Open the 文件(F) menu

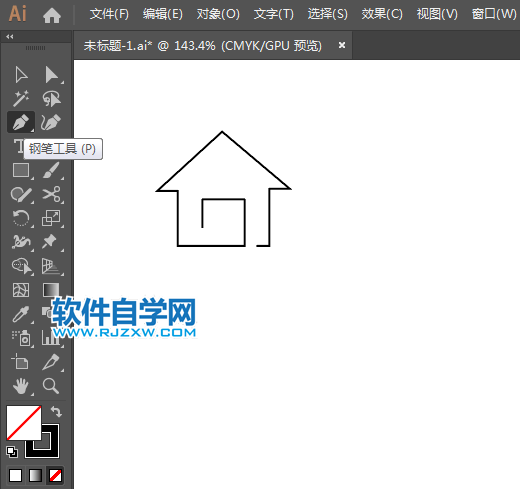click(x=109, y=14)
